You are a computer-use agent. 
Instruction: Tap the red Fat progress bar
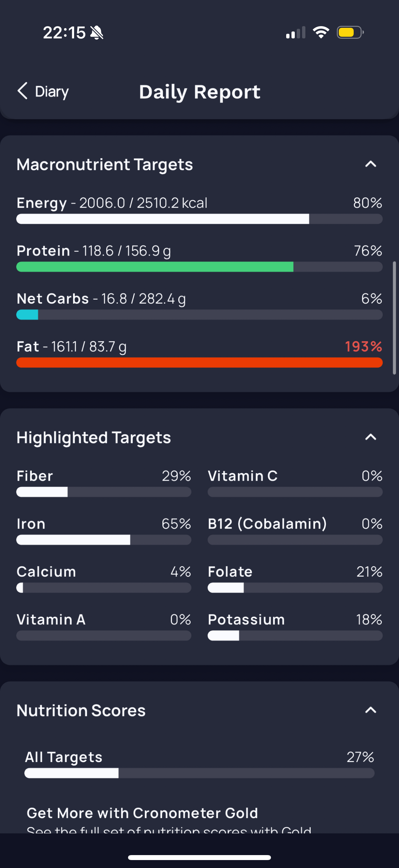coord(199,362)
